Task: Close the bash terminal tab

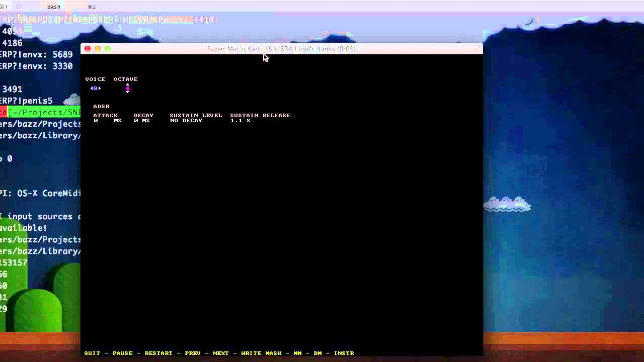Action: click(19, 7)
